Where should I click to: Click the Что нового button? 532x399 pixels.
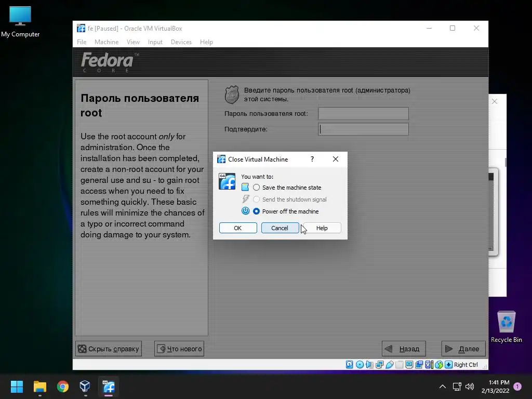(x=179, y=349)
